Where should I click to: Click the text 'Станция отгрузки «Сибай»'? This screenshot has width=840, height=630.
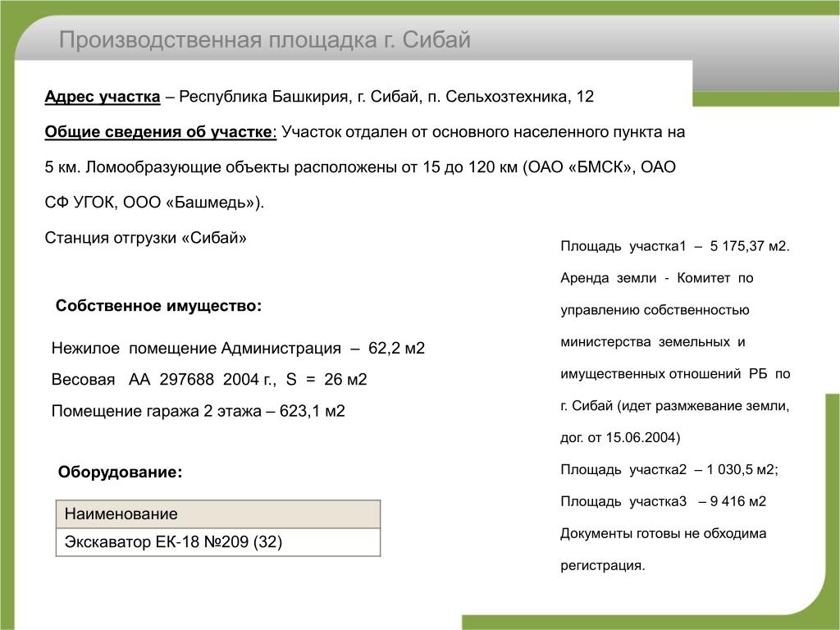click(x=146, y=238)
